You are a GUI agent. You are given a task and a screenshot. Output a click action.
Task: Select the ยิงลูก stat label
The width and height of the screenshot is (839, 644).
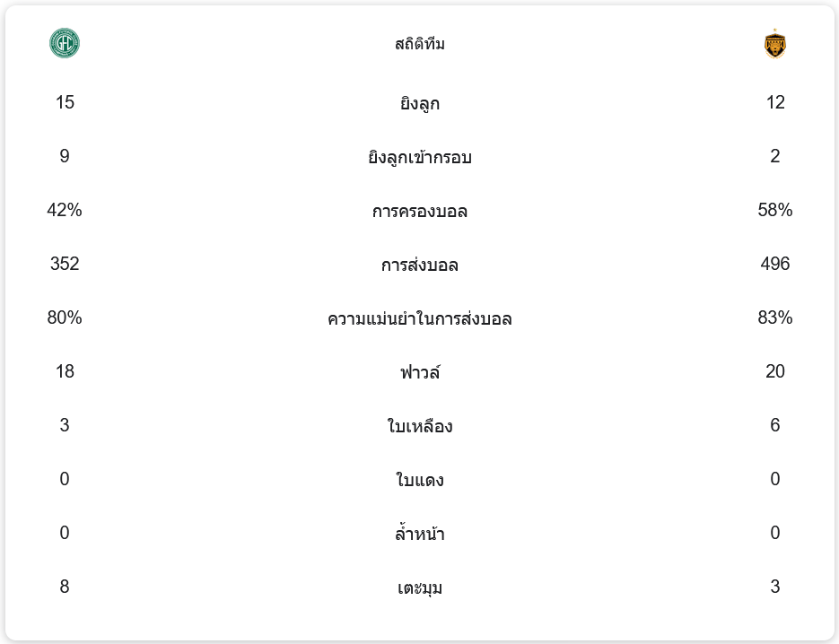tap(420, 103)
